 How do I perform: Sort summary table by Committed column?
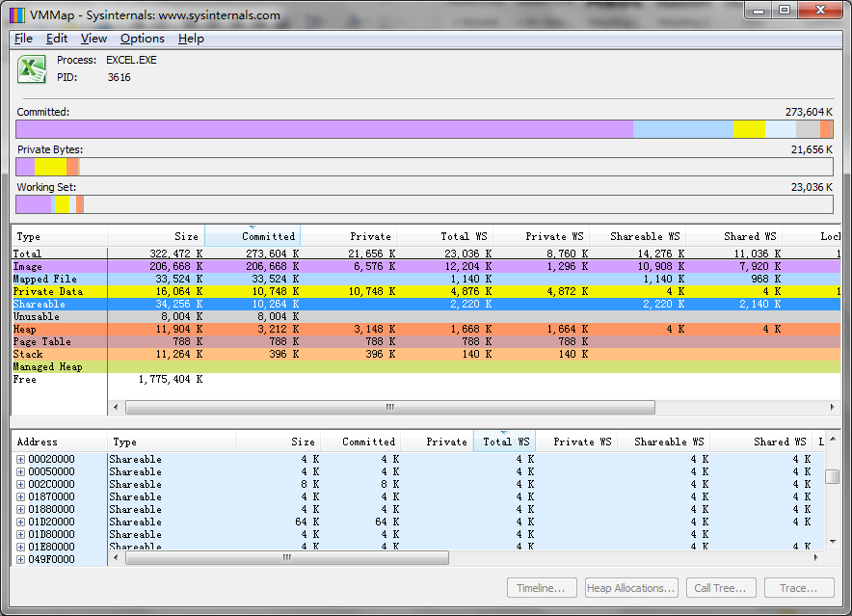coord(253,236)
